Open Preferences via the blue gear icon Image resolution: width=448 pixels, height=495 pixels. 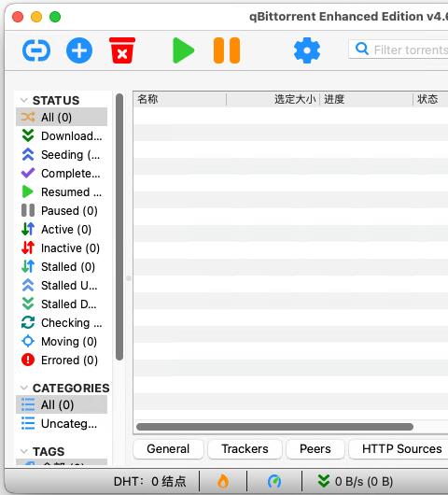click(307, 50)
